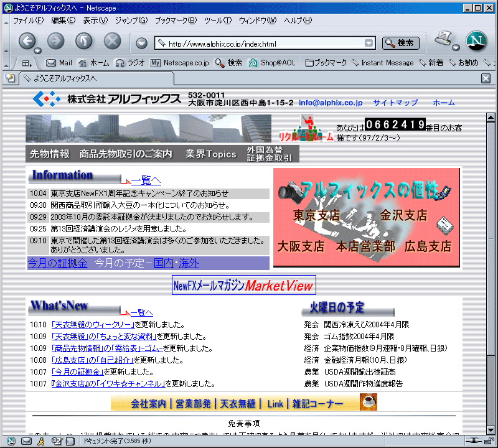Click the Netscape N logo throbber
The width and height of the screenshot is (498, 448).
coord(476,41)
